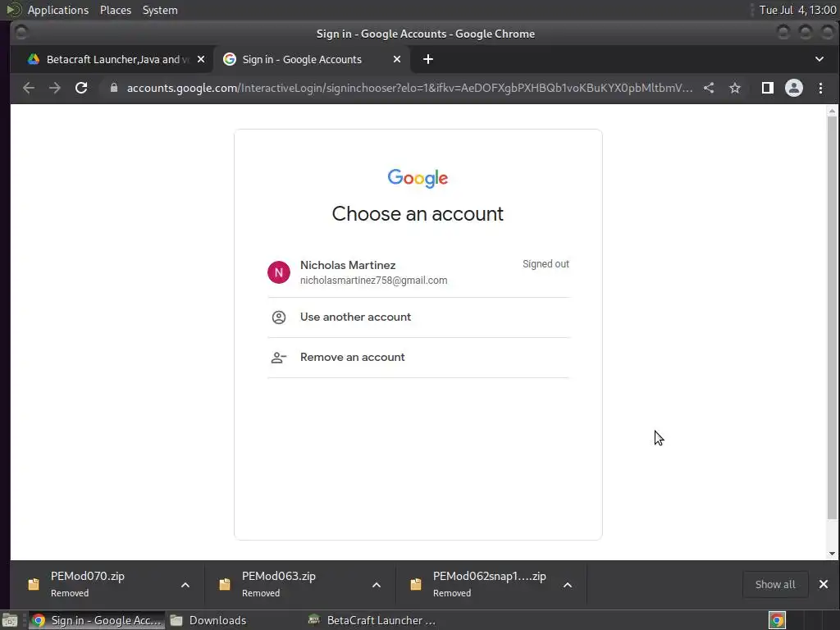840x630 pixels.
Task: Click the Chrome icon in the system tray
Action: click(777, 620)
